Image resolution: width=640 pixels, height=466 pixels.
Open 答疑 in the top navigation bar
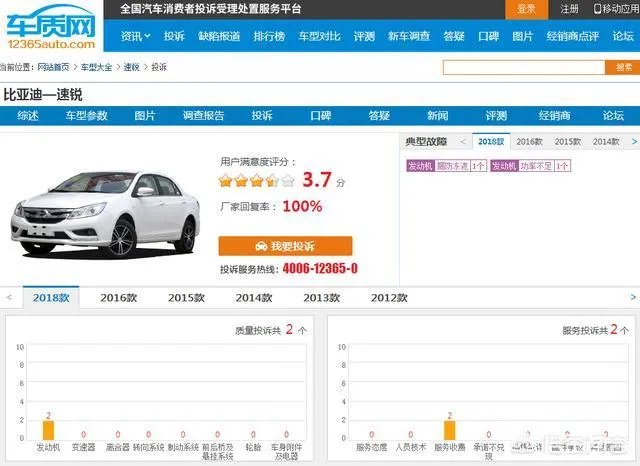[454, 36]
